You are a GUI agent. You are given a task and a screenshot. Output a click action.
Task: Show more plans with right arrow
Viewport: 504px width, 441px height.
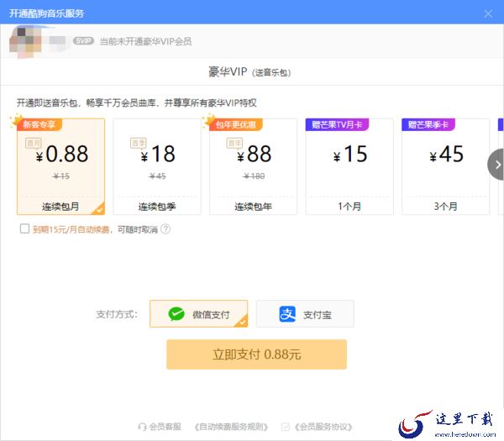pos(496,165)
